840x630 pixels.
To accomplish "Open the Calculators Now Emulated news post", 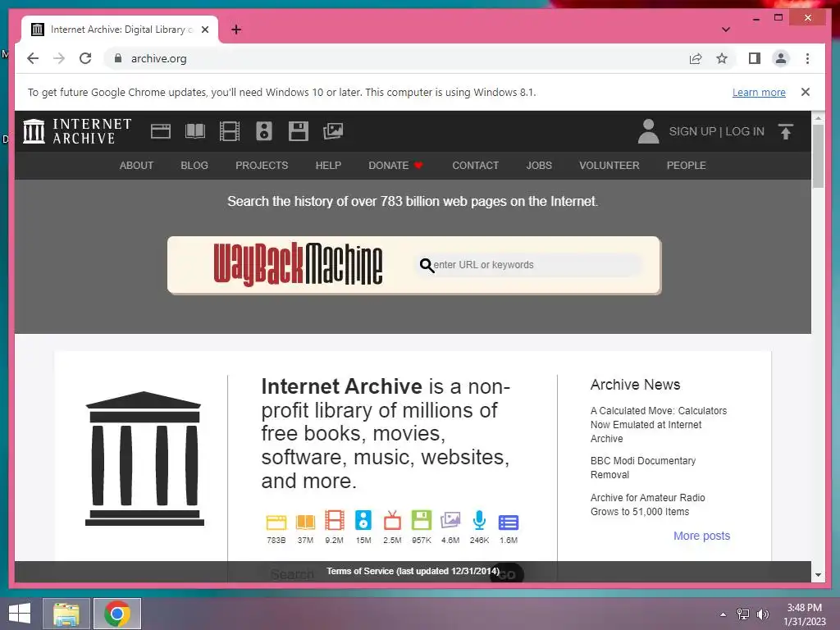I will pos(659,425).
